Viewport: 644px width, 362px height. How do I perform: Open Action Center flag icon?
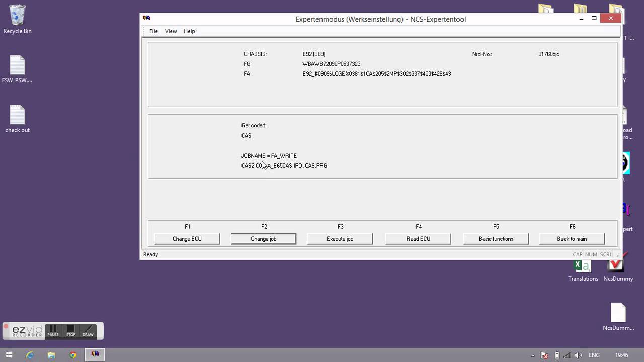coord(545,355)
